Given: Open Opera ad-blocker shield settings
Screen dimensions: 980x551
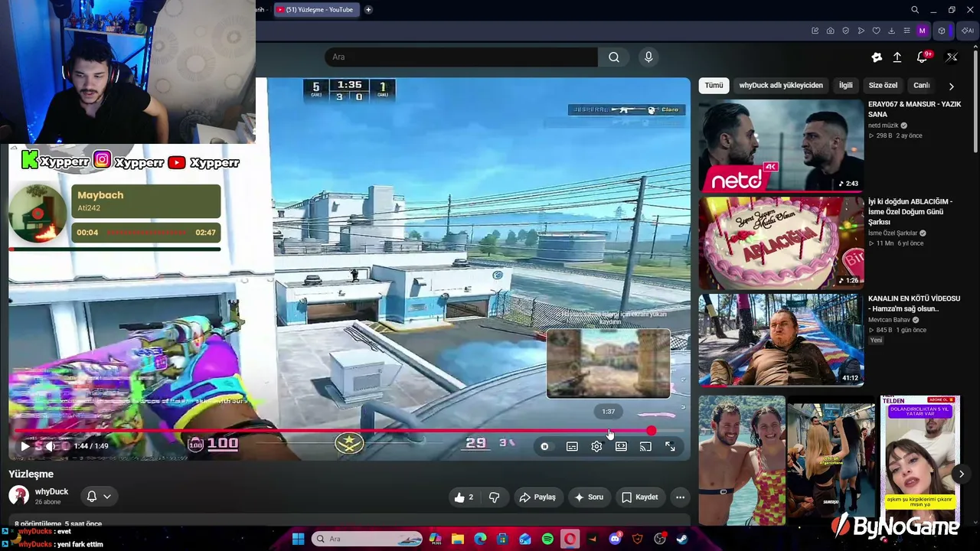Looking at the screenshot, I should pyautogui.click(x=846, y=31).
